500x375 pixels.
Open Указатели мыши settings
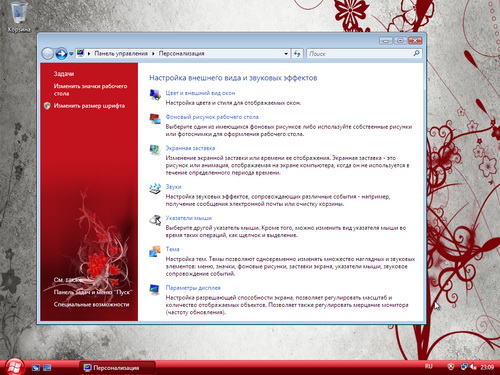(x=189, y=218)
